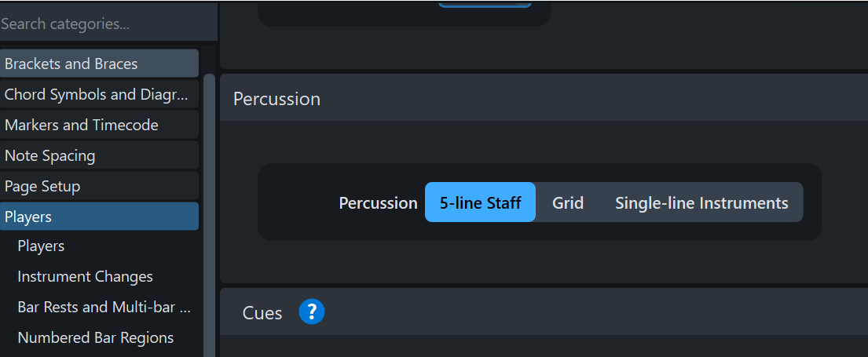The image size is (868, 357).
Task: Select Markers and Timecode category
Action: pyautogui.click(x=99, y=125)
